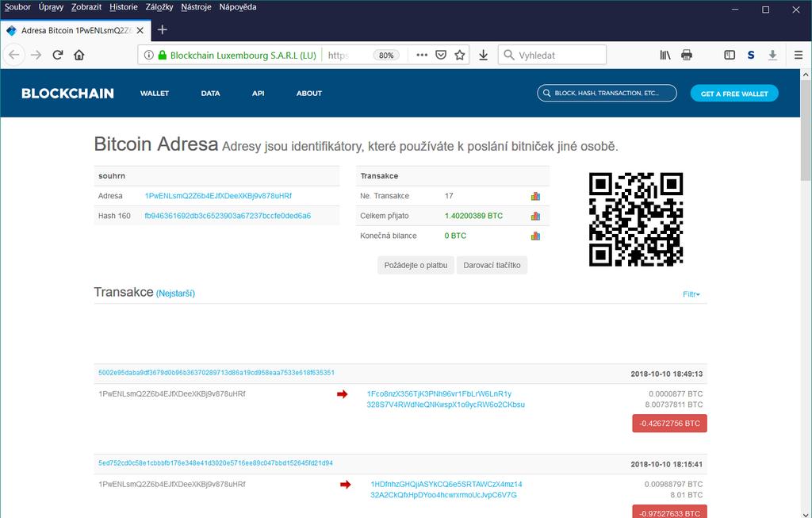Open API in site navigation
Screen dimensions: 812x518
258,94
